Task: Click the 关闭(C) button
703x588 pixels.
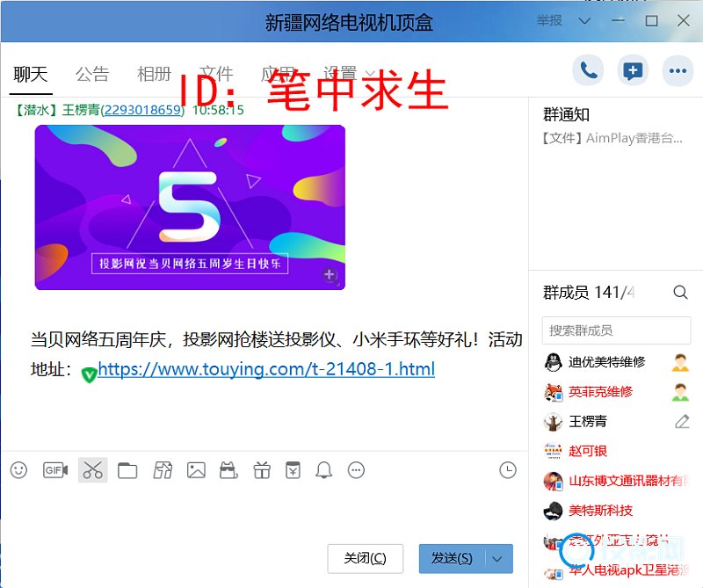Action: pos(366,559)
